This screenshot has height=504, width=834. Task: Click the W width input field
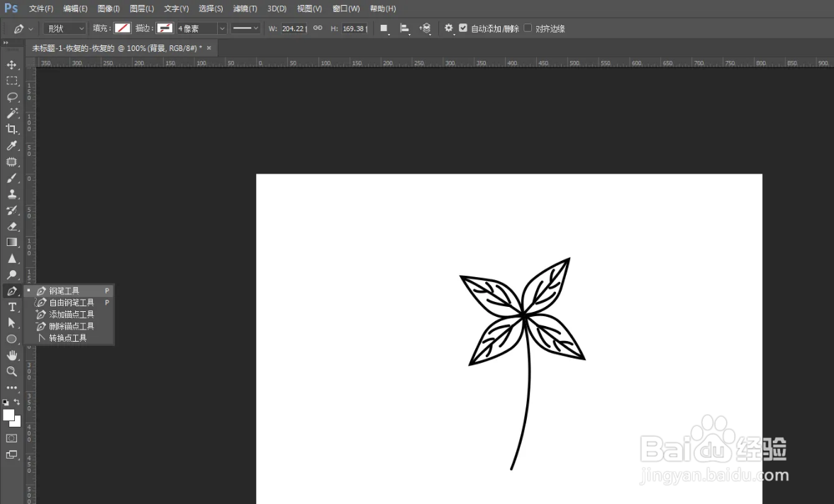pos(294,28)
